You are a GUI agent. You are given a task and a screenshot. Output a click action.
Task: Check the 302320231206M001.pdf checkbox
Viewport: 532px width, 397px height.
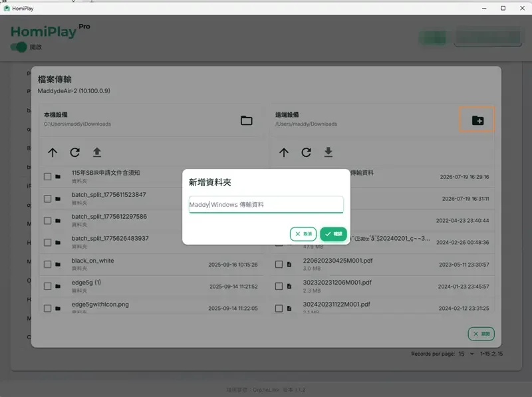(279, 287)
